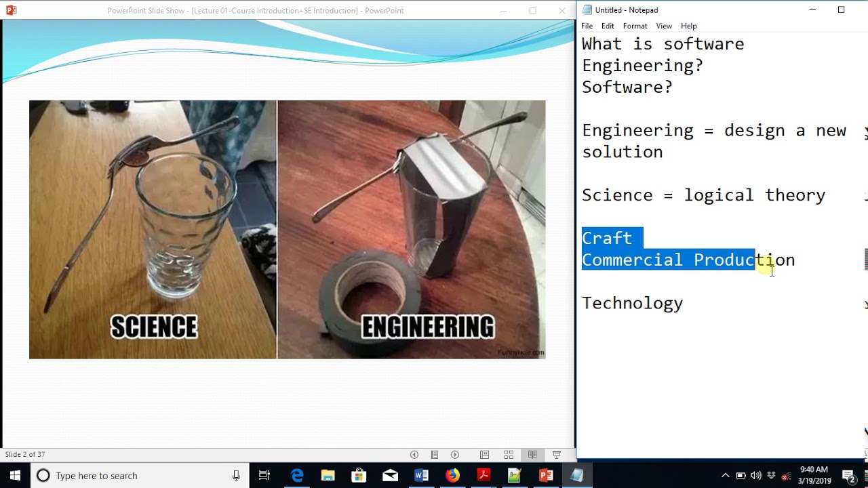The height and width of the screenshot is (488, 868).
Task: Click the Cortana microphone icon
Action: [x=236, y=476]
